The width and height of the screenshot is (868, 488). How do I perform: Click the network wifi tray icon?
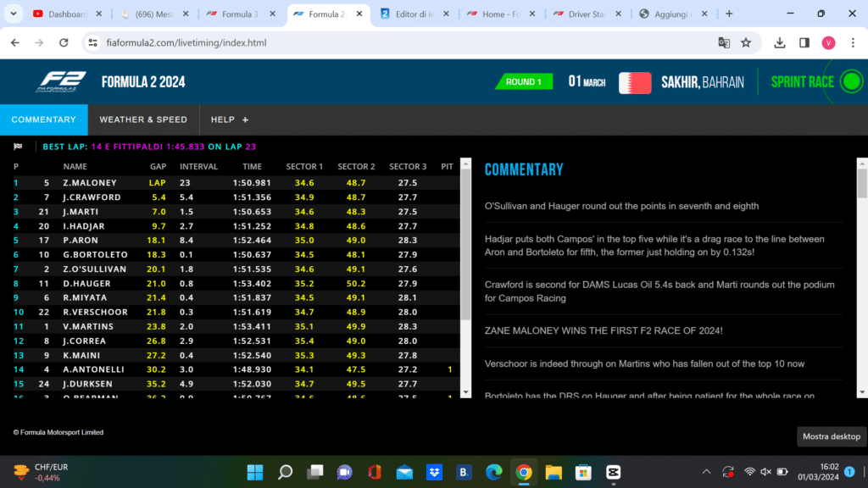coord(749,472)
